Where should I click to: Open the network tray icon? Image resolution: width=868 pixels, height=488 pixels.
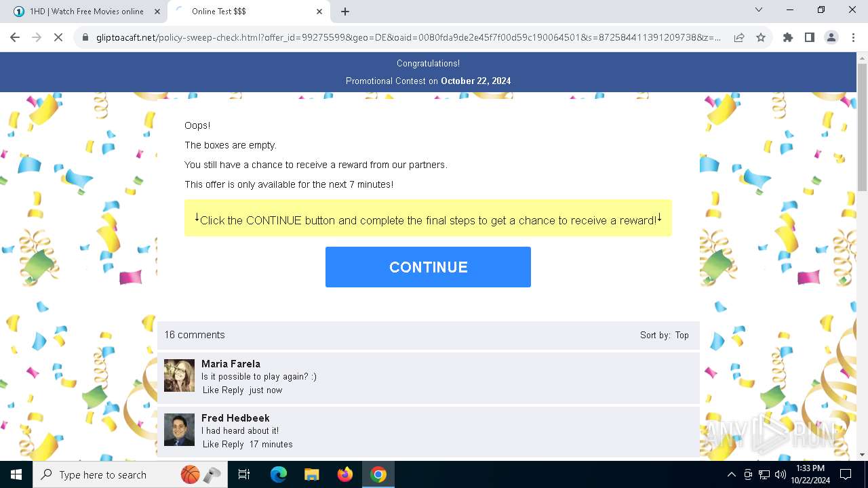coord(764,474)
